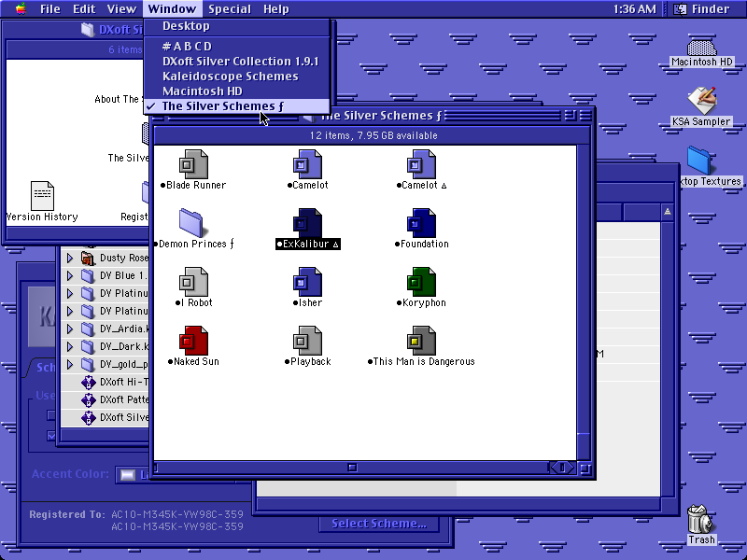Screen dimensions: 747x560
Task: Choose Kaleidoscope Schemes in Window menu
Action: [236, 77]
